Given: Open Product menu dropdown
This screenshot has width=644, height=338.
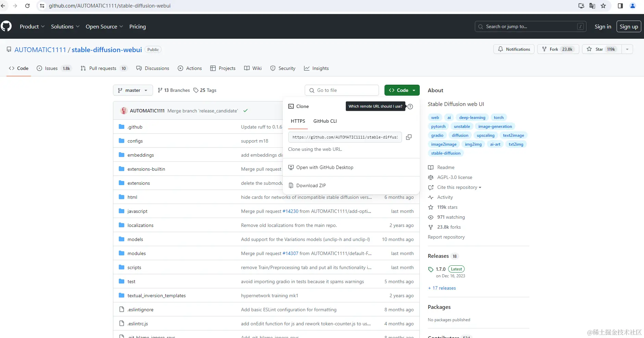Looking at the screenshot, I should coord(32,26).
